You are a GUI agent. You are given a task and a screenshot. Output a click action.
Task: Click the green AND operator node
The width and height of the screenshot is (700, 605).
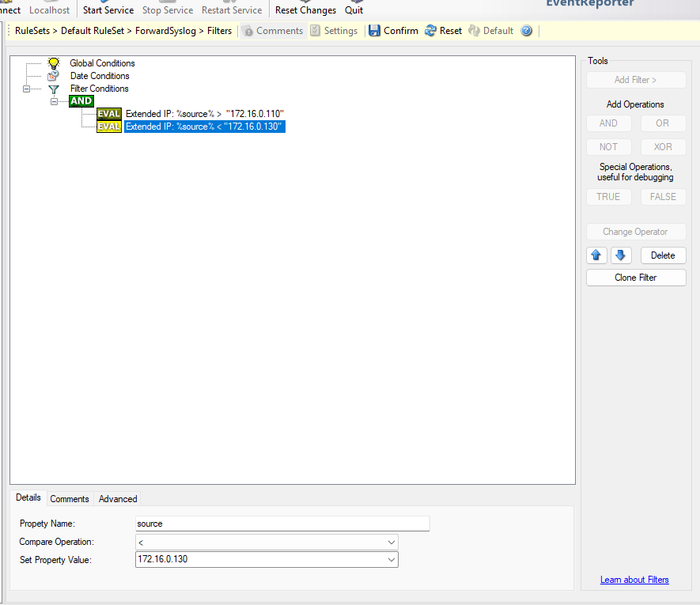[x=81, y=101]
